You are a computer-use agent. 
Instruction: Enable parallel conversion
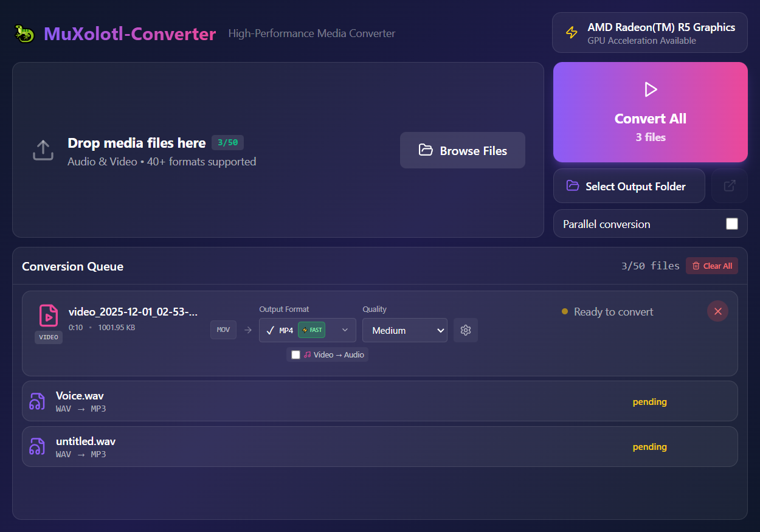click(x=732, y=223)
